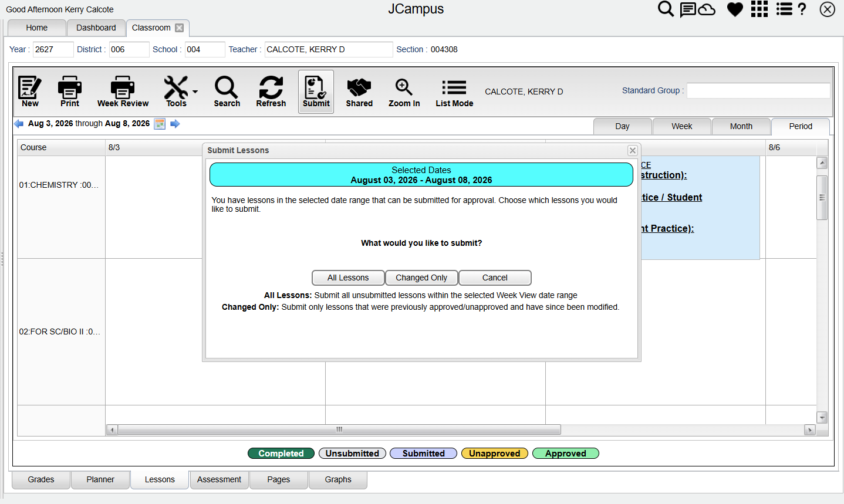This screenshot has height=504, width=844.
Task: Click the Teacher name field
Action: (329, 49)
